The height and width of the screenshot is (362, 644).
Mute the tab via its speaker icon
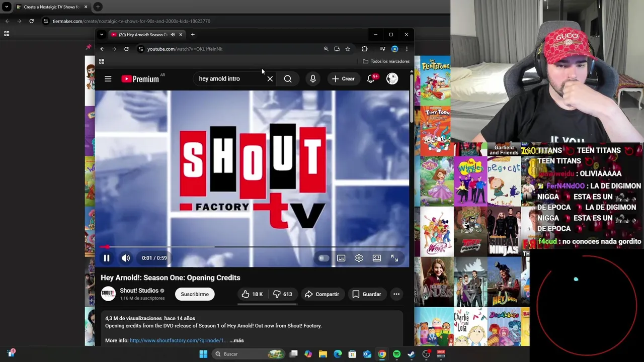173,35
